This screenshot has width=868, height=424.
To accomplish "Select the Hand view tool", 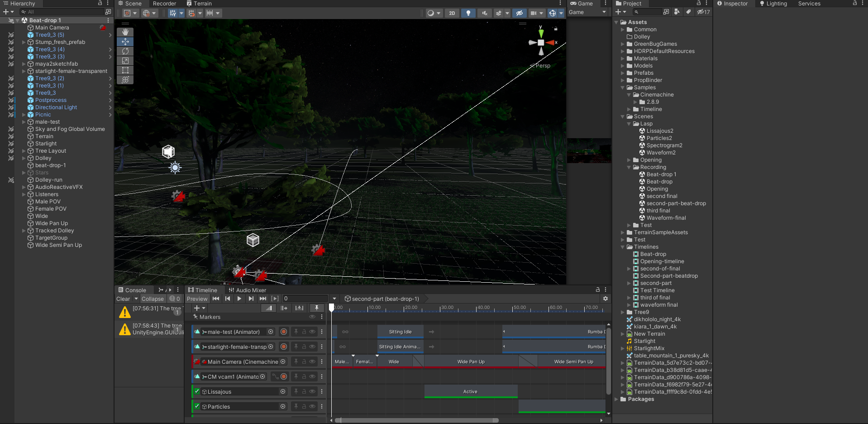I will point(125,32).
